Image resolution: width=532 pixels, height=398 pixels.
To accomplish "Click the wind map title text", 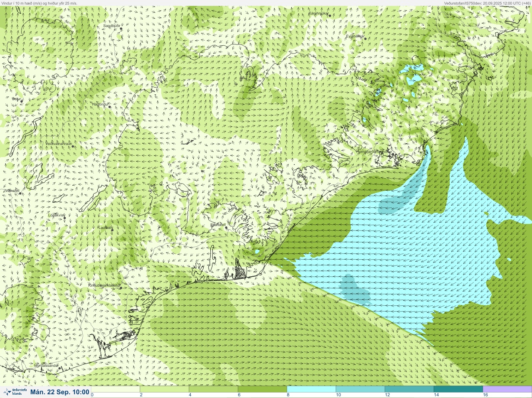I will 39,3.
